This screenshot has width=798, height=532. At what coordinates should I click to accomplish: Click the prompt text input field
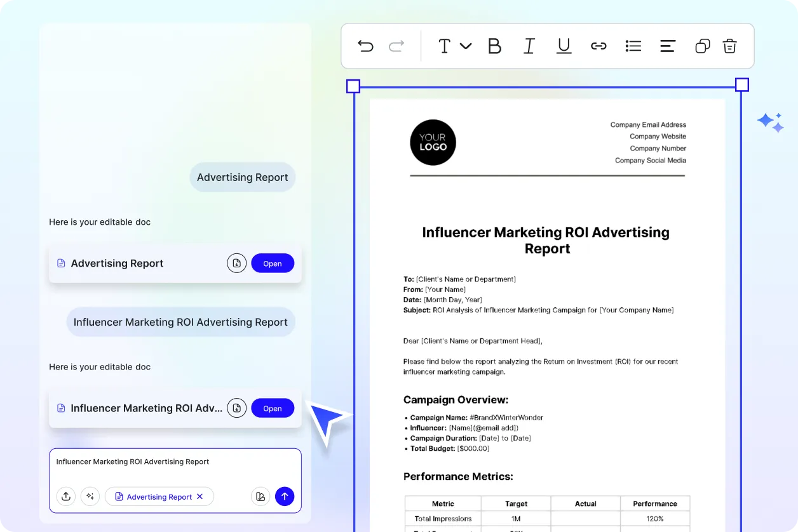click(x=175, y=466)
